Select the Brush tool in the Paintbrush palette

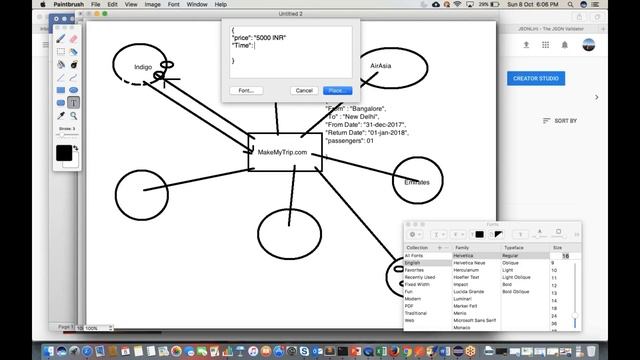(x=61, y=39)
